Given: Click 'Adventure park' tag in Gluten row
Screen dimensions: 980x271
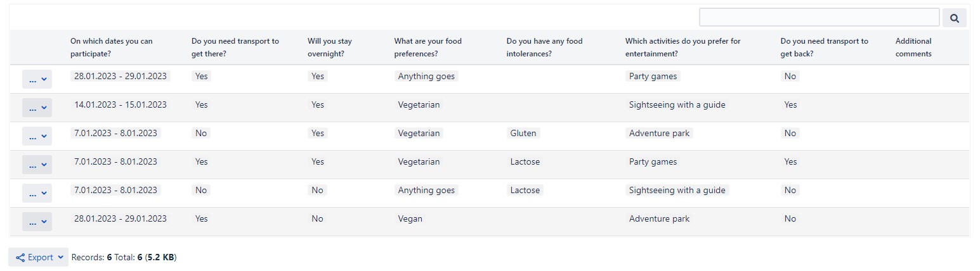Looking at the screenshot, I should coord(660,133).
